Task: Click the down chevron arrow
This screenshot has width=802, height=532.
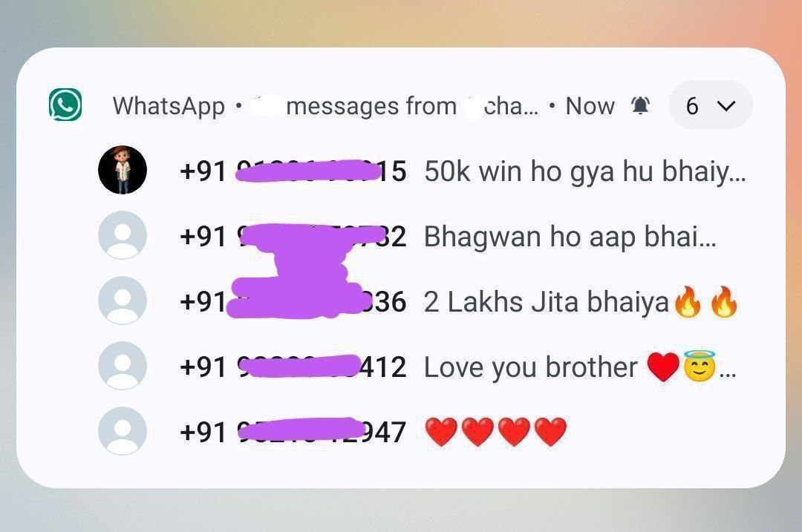Action: pyautogui.click(x=726, y=106)
